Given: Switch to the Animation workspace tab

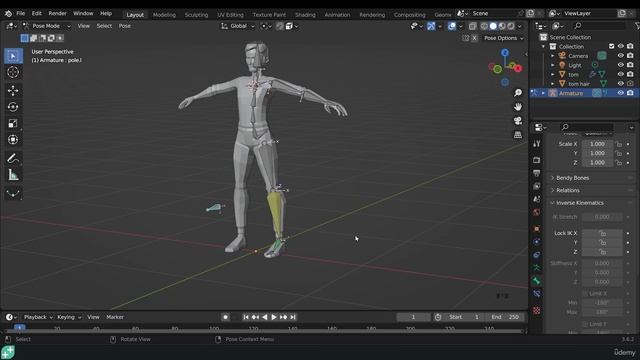Looking at the screenshot, I should tap(337, 15).
